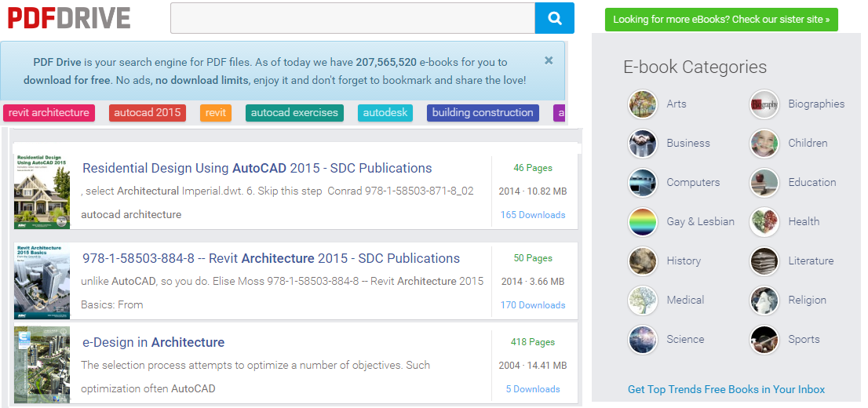Open the Biographies category icon
Viewport: 868px width, 408px height.
click(x=764, y=104)
